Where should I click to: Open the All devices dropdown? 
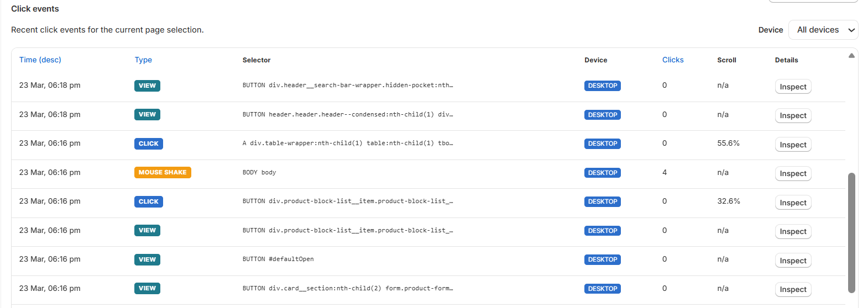(823, 30)
